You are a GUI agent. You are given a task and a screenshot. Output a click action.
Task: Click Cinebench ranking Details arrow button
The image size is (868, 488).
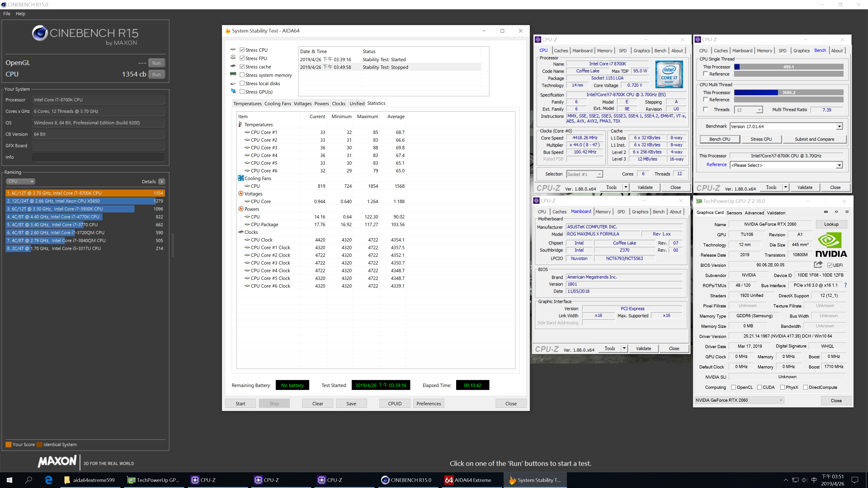[x=162, y=181]
